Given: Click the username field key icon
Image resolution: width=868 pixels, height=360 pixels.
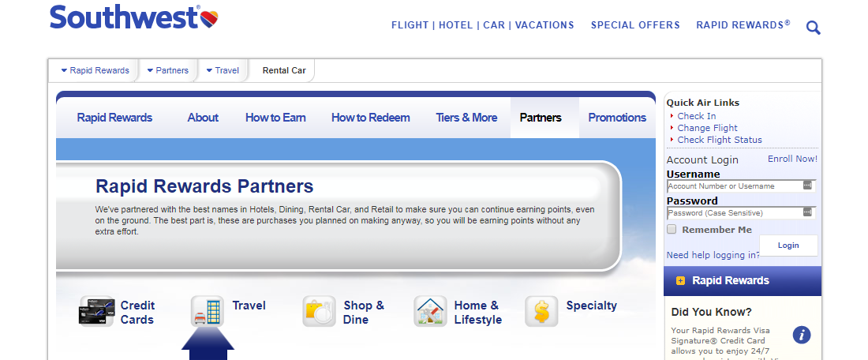Looking at the screenshot, I should [807, 186].
